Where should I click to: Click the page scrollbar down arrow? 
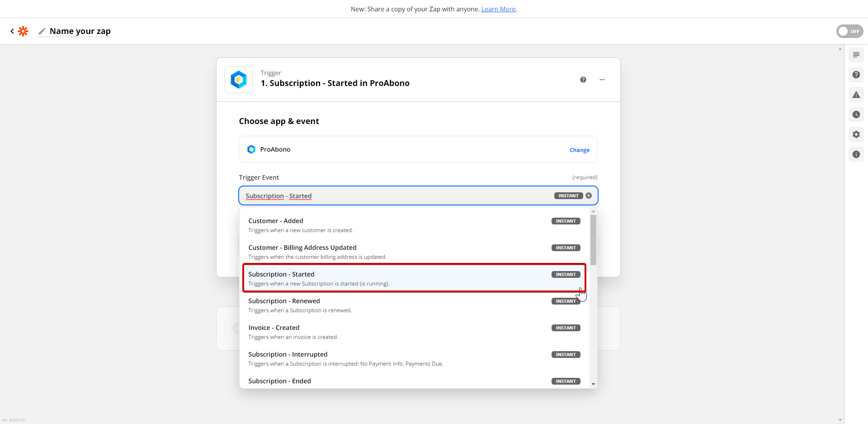pos(840,420)
